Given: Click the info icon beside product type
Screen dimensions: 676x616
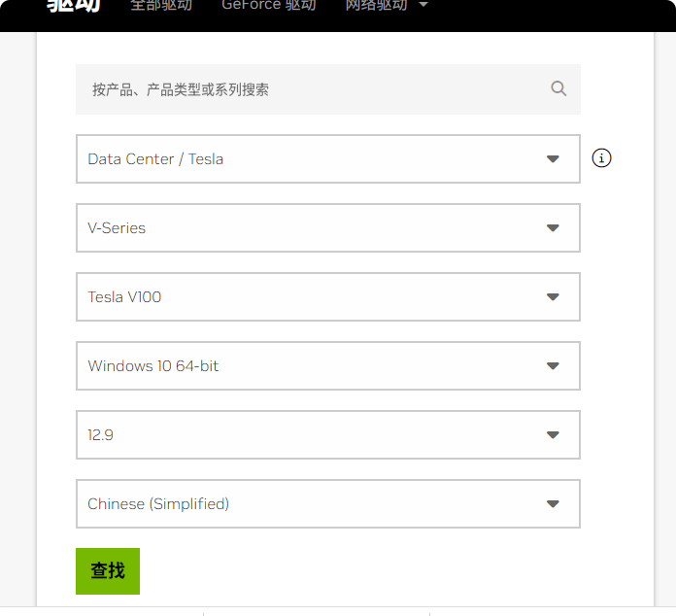Looking at the screenshot, I should coord(601,158).
